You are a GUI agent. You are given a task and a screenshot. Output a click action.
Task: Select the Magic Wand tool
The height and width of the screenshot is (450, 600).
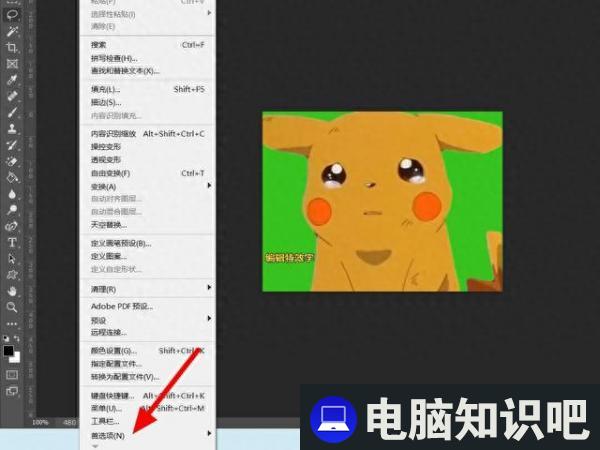(x=12, y=31)
